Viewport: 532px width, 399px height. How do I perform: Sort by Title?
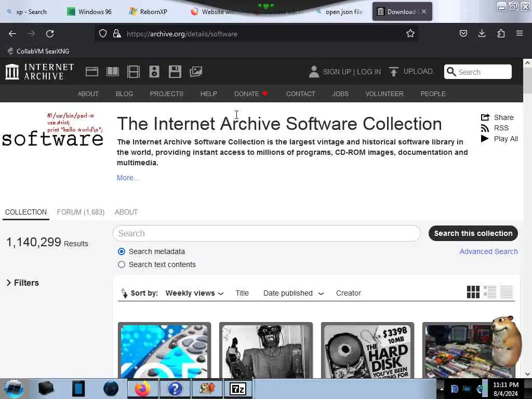click(x=242, y=293)
